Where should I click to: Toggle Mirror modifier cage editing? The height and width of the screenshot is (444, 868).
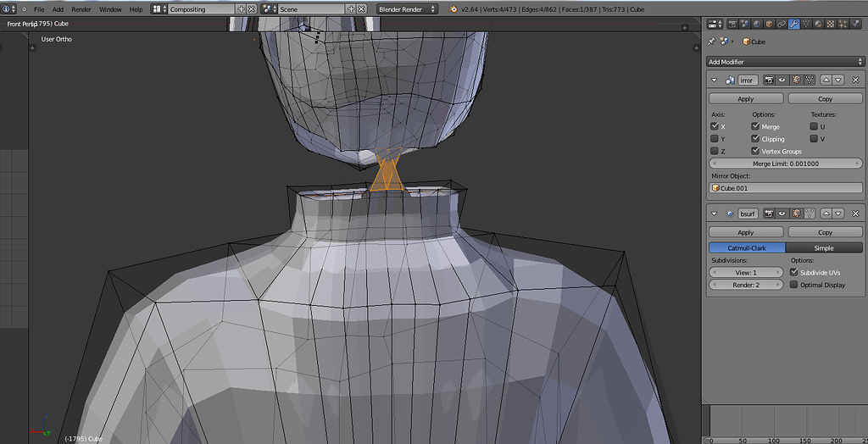(810, 80)
